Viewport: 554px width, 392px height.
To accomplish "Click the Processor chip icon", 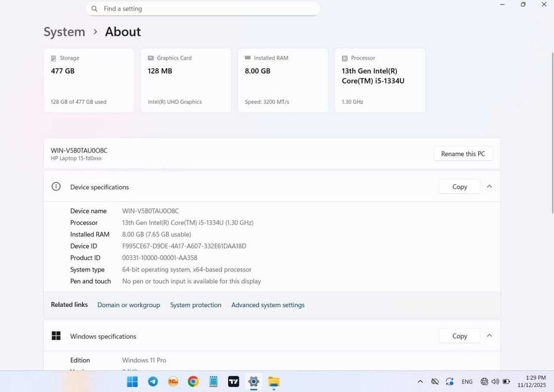I will [x=344, y=58].
